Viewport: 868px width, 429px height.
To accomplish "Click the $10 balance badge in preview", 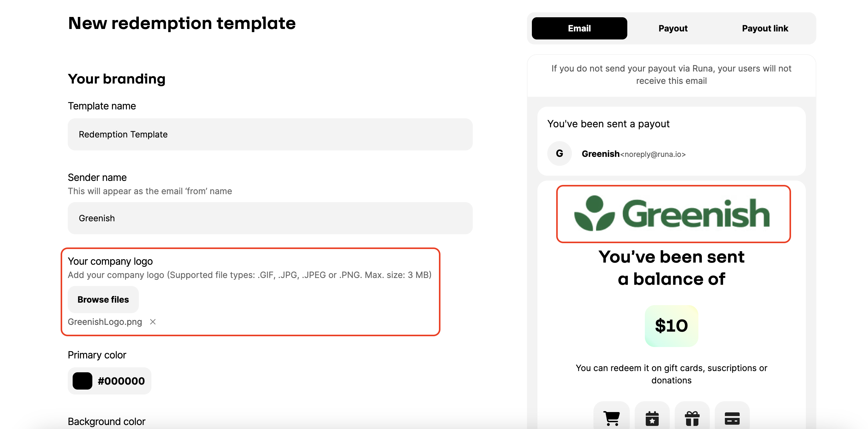I will (x=671, y=326).
